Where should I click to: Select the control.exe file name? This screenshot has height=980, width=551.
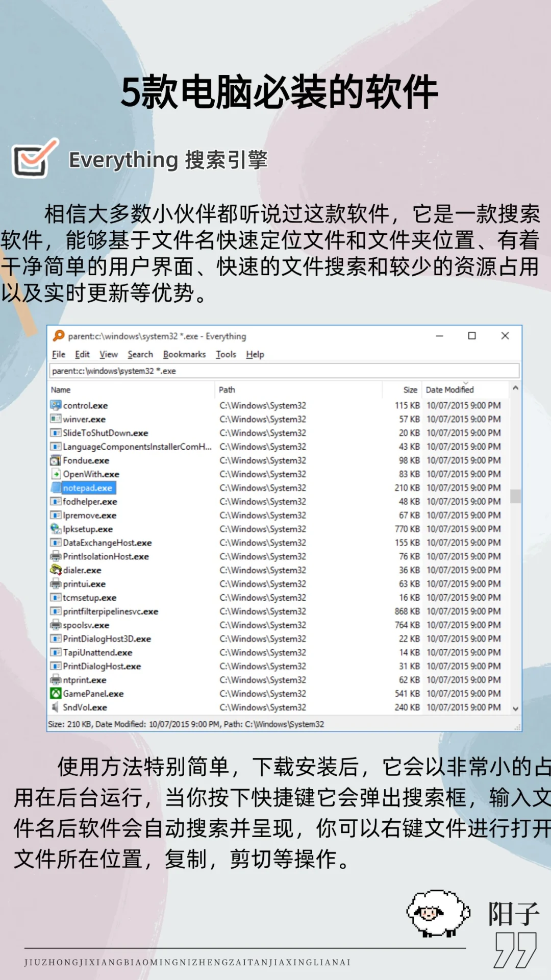(85, 405)
